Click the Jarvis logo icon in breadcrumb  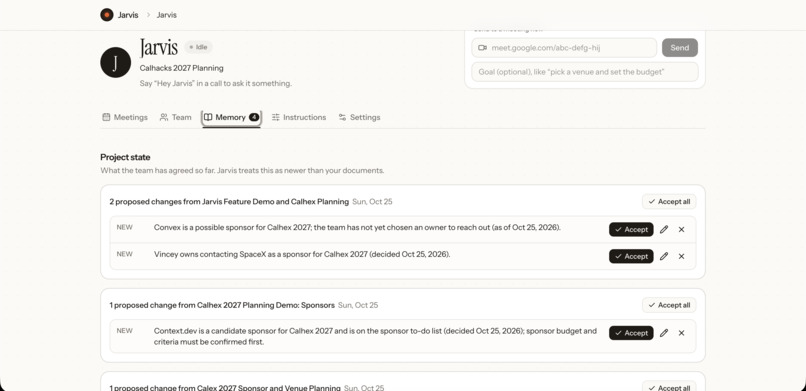(x=106, y=15)
